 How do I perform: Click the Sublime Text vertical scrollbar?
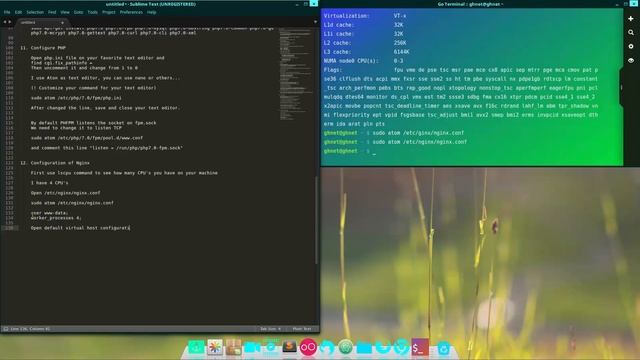(x=317, y=220)
